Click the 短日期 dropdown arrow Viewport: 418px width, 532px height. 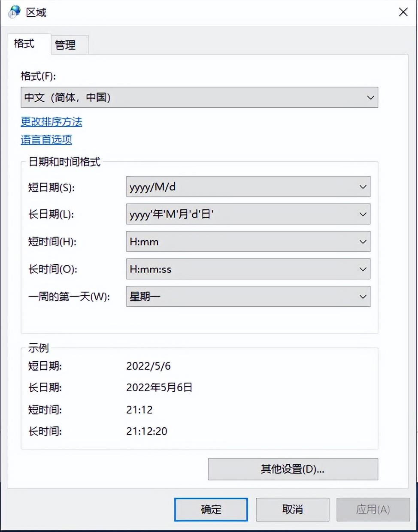363,187
